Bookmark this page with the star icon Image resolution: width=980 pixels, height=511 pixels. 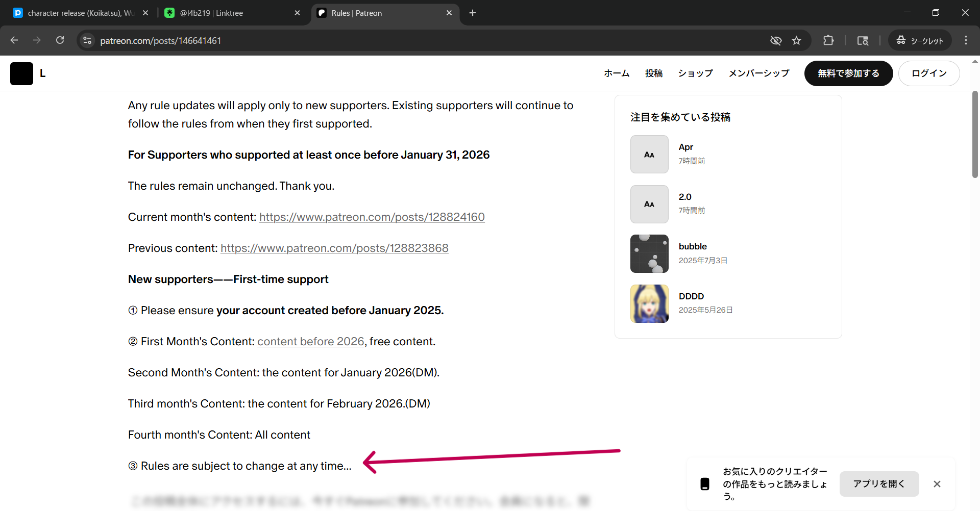point(796,40)
